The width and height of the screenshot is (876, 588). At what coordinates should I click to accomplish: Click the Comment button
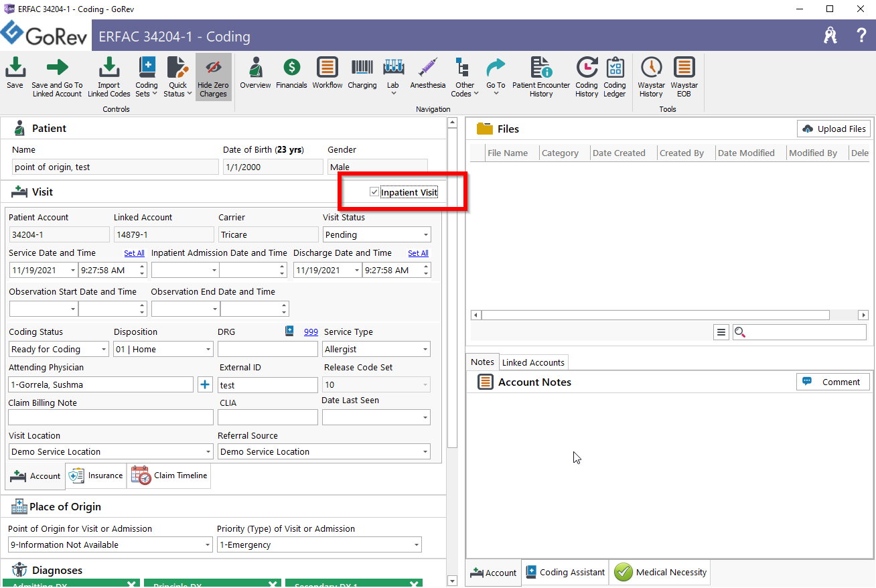point(833,382)
